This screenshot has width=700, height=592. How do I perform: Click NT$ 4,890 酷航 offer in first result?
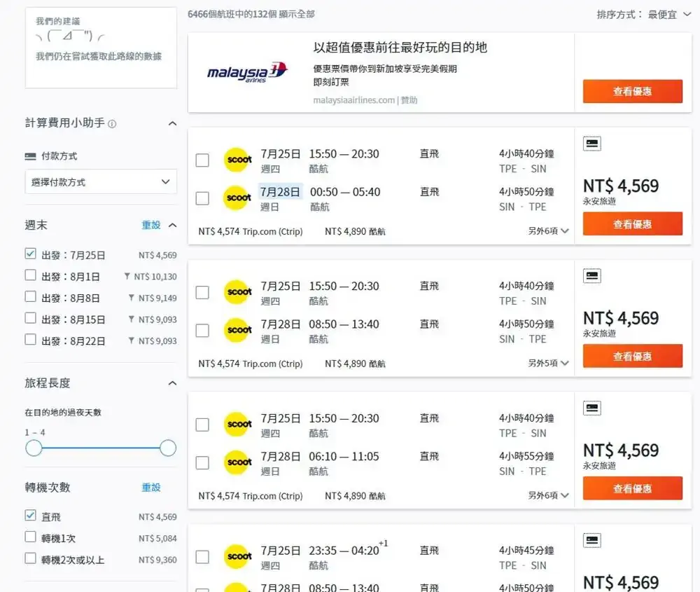[355, 231]
